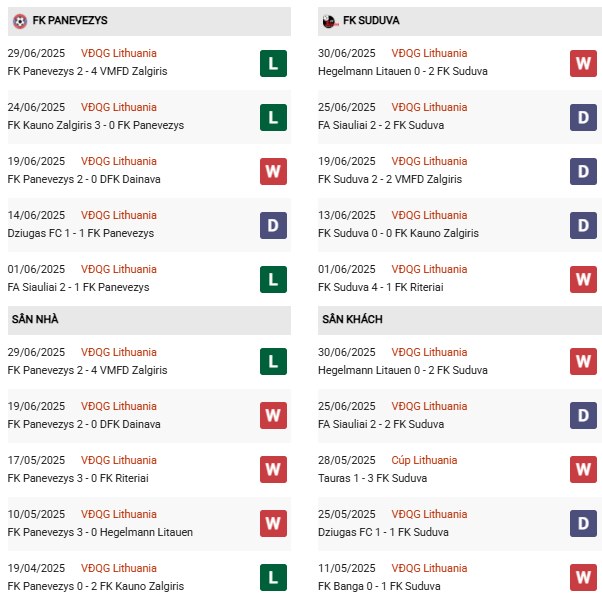Open Cúp Lithuania league link
The width and height of the screenshot is (602, 600).
coord(424,460)
